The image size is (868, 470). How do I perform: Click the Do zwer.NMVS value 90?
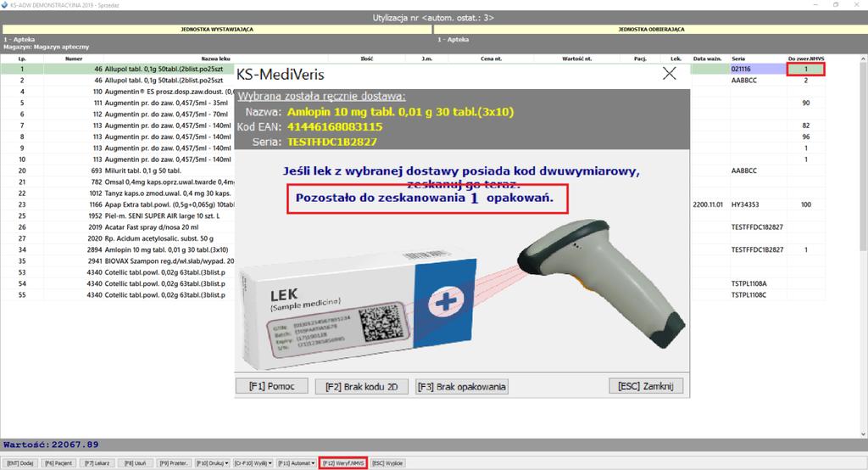(806, 104)
